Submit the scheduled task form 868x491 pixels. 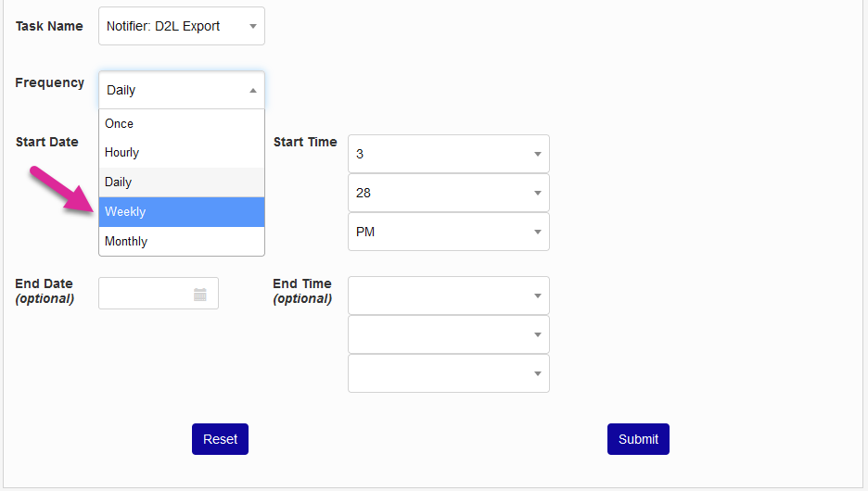point(638,439)
